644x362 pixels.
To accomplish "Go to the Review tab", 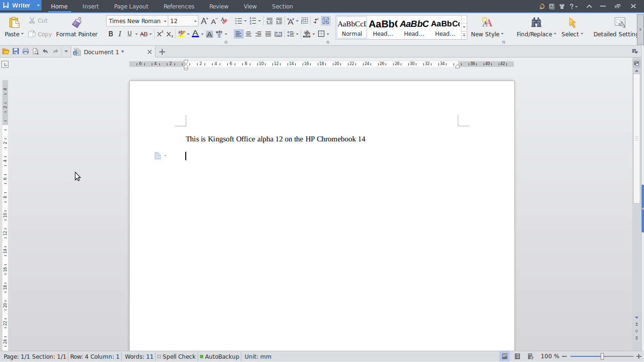I will (219, 6).
